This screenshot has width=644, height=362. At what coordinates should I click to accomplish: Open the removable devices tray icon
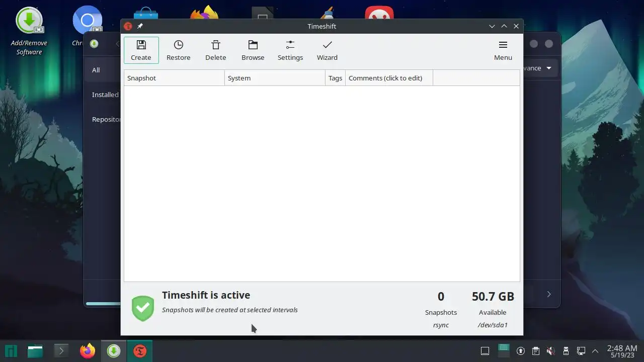(566, 351)
